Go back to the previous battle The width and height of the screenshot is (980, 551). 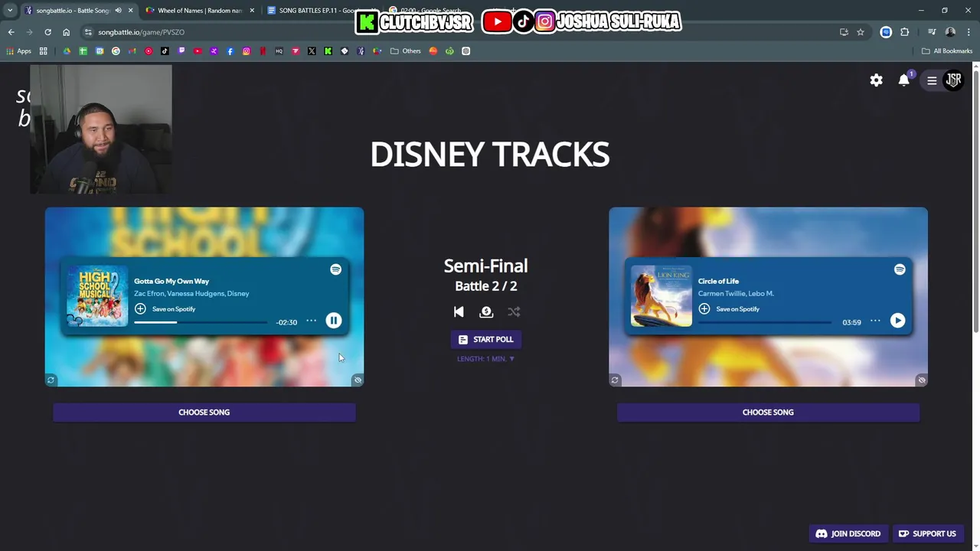459,311
